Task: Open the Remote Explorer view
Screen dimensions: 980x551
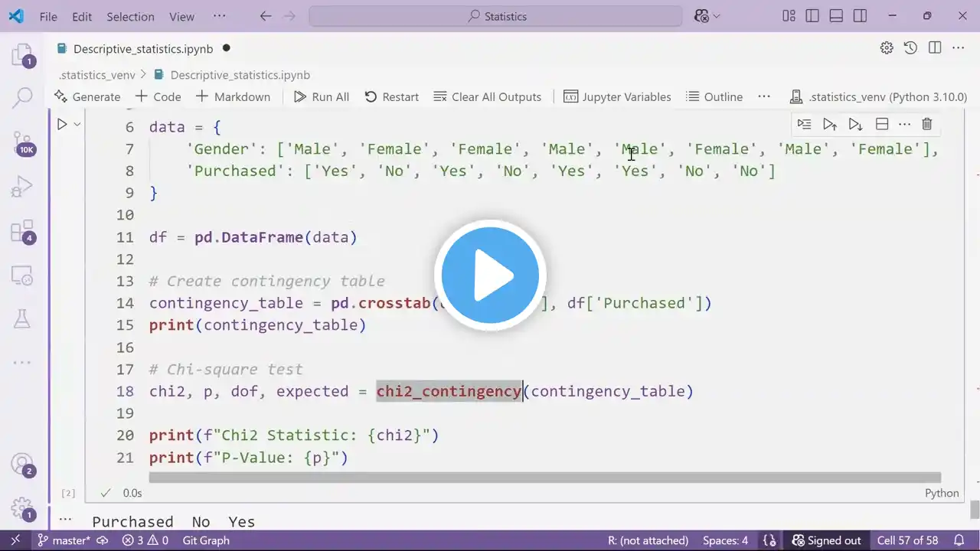Action: 22,275
